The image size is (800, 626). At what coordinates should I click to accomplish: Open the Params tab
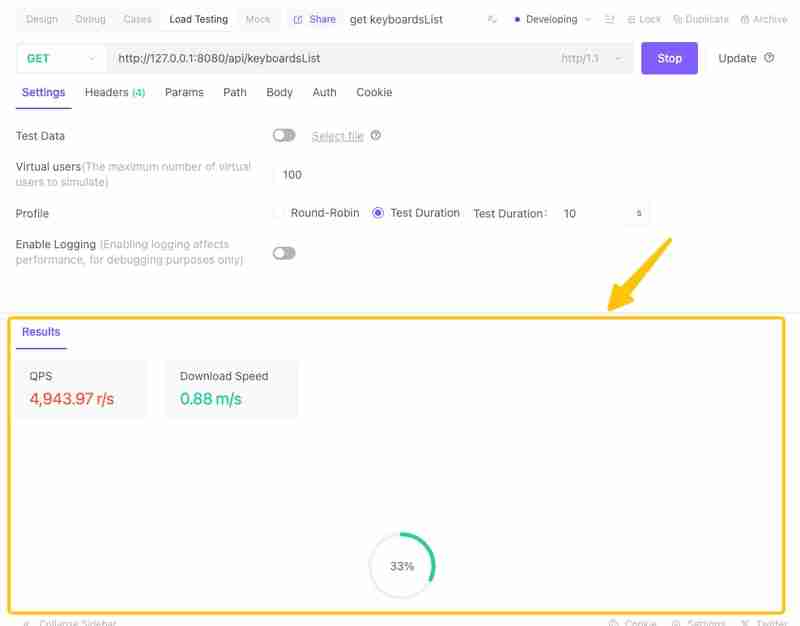click(184, 92)
